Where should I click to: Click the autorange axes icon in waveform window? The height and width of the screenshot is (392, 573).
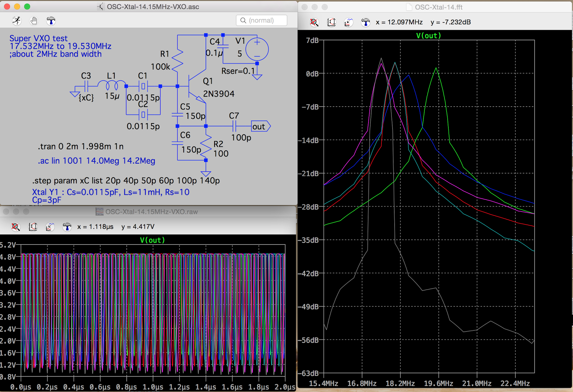click(x=33, y=227)
